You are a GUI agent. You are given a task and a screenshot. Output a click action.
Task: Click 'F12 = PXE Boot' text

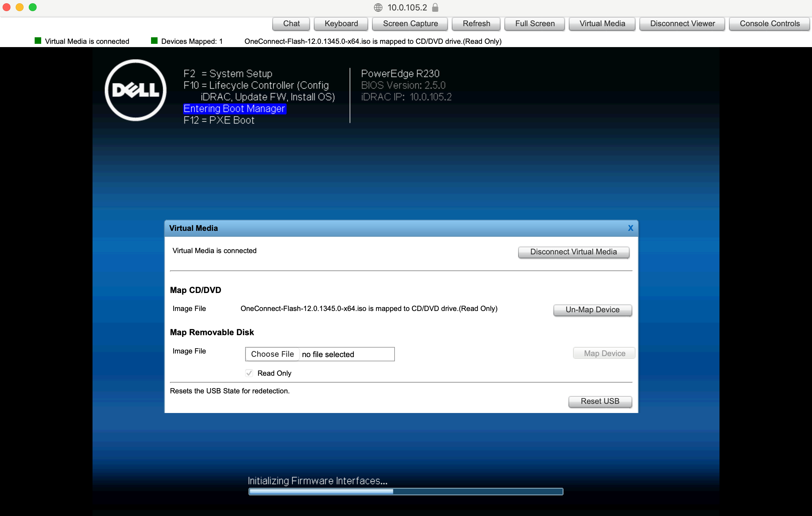(x=219, y=120)
